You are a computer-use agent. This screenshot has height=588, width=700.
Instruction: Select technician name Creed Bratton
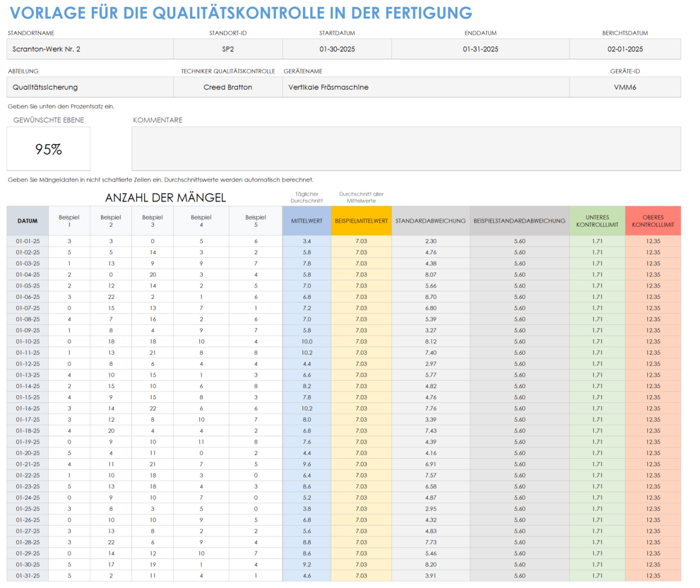pyautogui.click(x=228, y=87)
